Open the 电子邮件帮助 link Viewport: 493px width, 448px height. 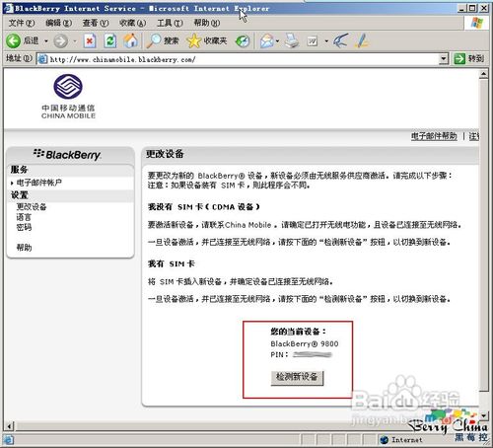(434, 136)
